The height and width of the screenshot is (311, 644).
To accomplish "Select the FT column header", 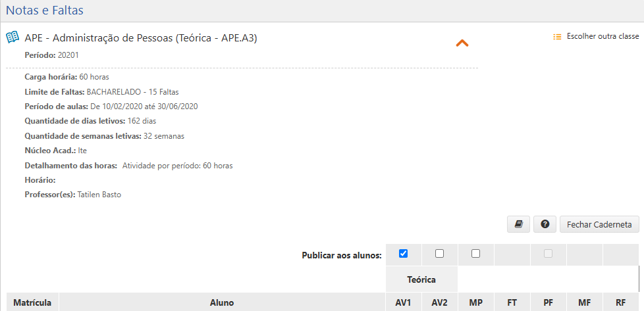I will (x=512, y=302).
